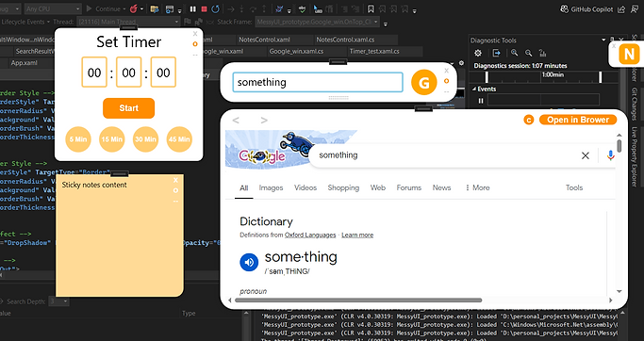
Task: Open the Stack Frame dropdown
Action: 318,22
